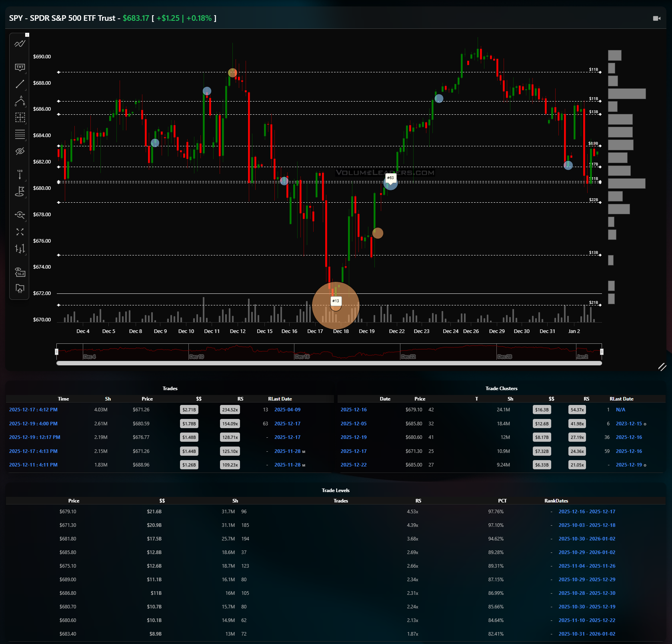
Task: Click the left handle of range navigator
Action: 56,352
